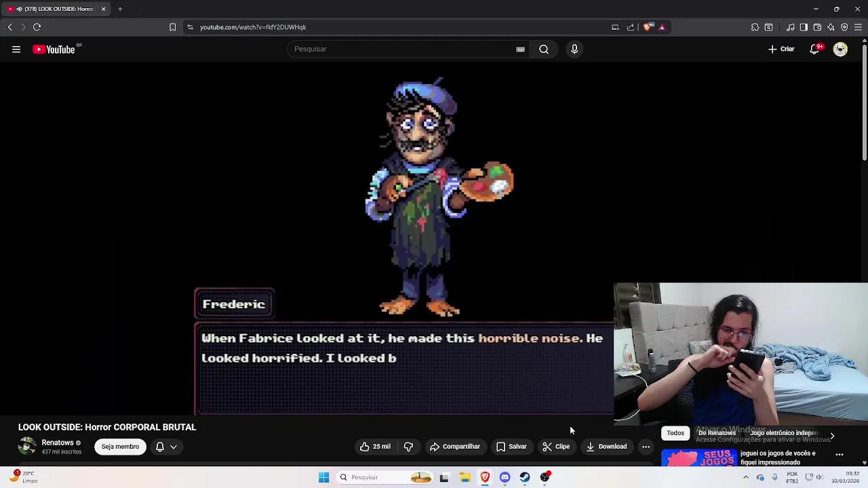Viewport: 868px width, 488px height.
Task: Open Steam from the taskbar
Action: coord(525,477)
